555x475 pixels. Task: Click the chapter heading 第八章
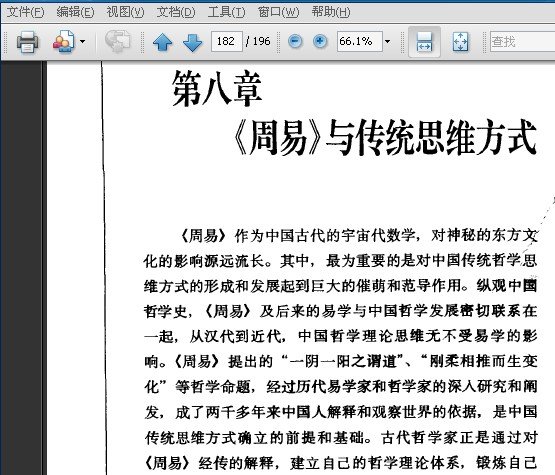pyautogui.click(x=217, y=89)
